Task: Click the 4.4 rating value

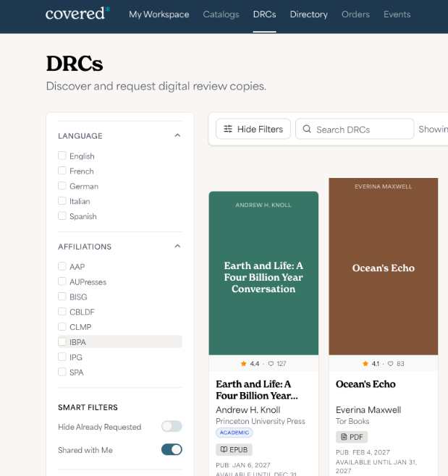Action: [x=255, y=364]
